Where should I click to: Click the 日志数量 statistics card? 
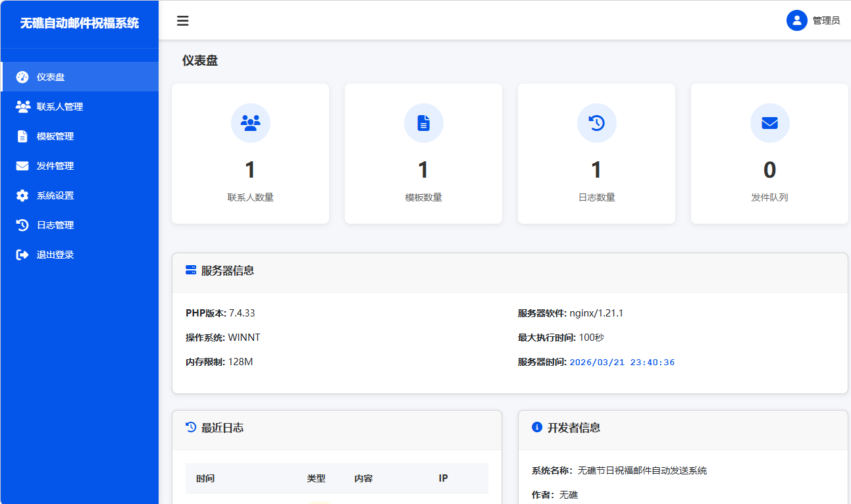point(596,153)
